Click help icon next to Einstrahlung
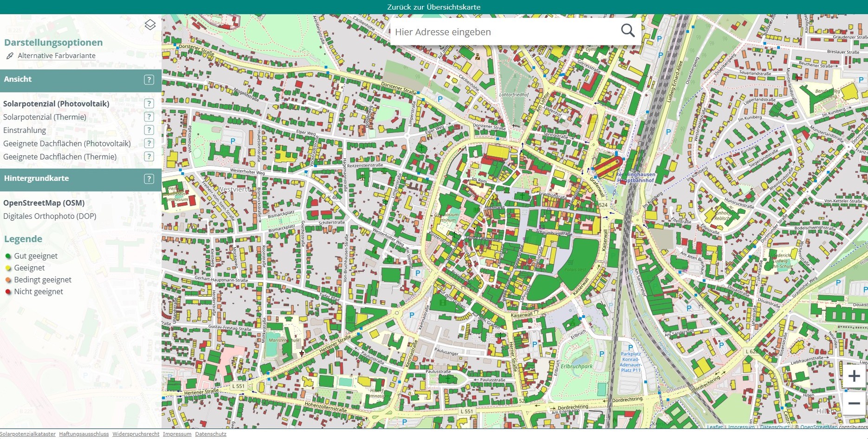Viewport: 868px width, 439px height. 149,130
